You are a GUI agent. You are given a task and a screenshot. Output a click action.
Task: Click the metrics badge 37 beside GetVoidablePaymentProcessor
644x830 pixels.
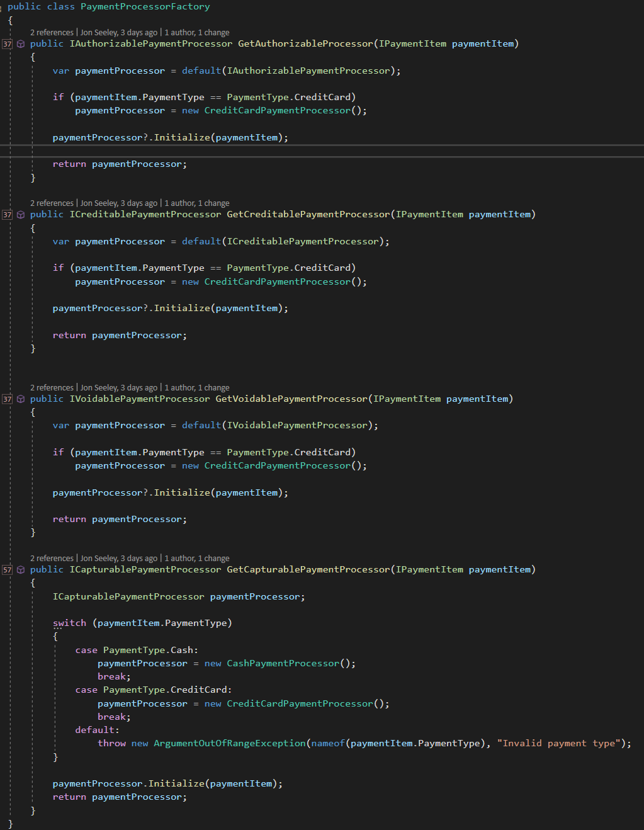(x=6, y=399)
